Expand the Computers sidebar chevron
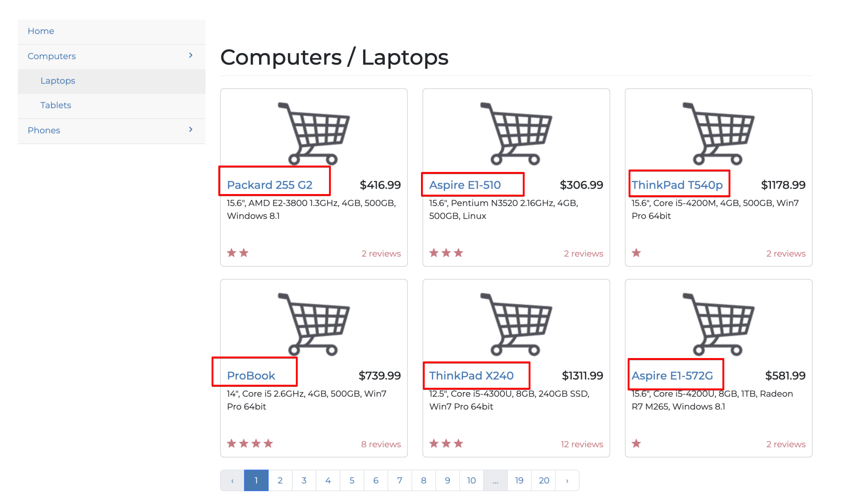Image resolution: width=842 pixels, height=504 pixels. pos(190,55)
